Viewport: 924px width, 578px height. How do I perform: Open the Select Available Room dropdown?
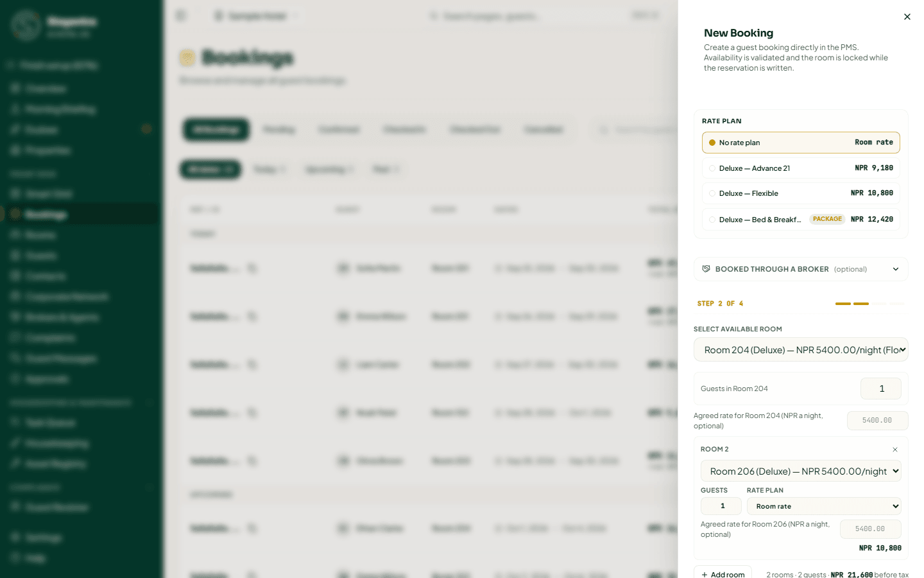pyautogui.click(x=801, y=350)
